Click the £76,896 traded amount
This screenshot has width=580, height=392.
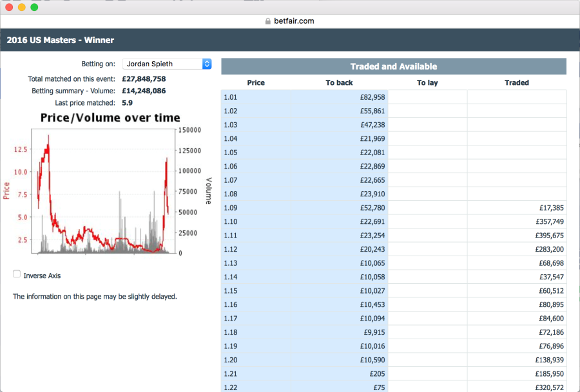(552, 346)
